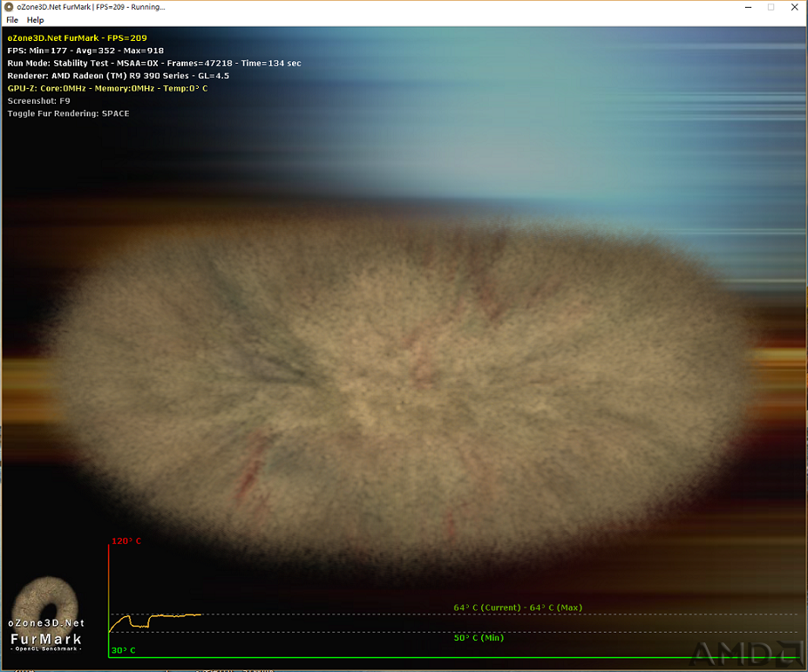This screenshot has width=808, height=672.
Task: Click the 'GPU-Z: Core:0MHz' status line
Action: pyautogui.click(x=108, y=89)
